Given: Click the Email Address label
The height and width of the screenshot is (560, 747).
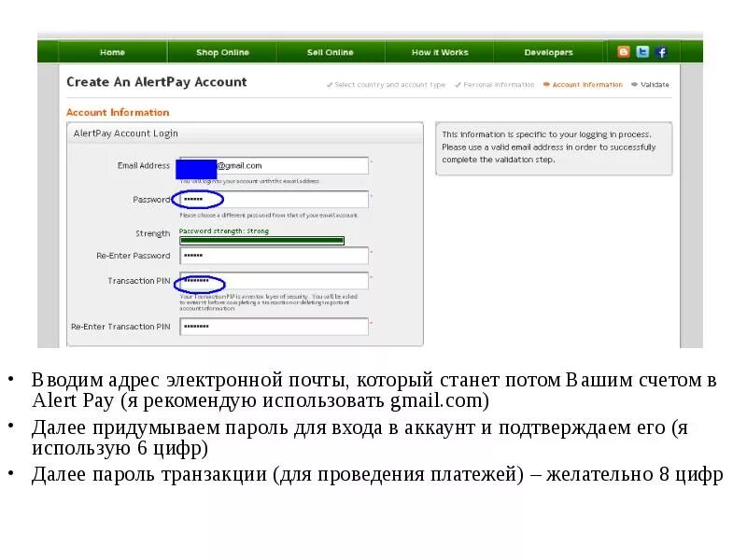Looking at the screenshot, I should 144,166.
